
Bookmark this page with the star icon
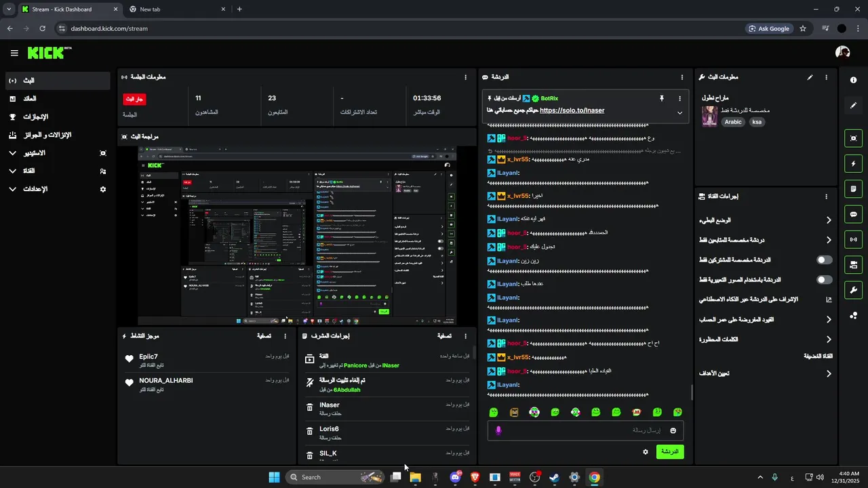(803, 28)
